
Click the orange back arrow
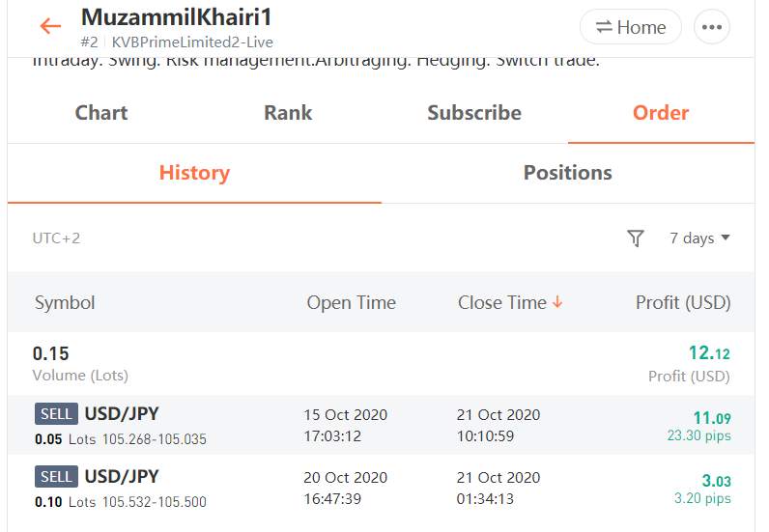(x=50, y=26)
